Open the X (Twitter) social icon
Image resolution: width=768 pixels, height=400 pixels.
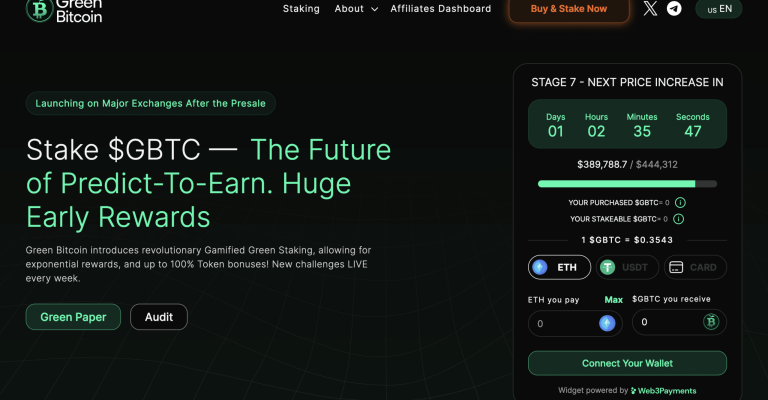click(650, 8)
